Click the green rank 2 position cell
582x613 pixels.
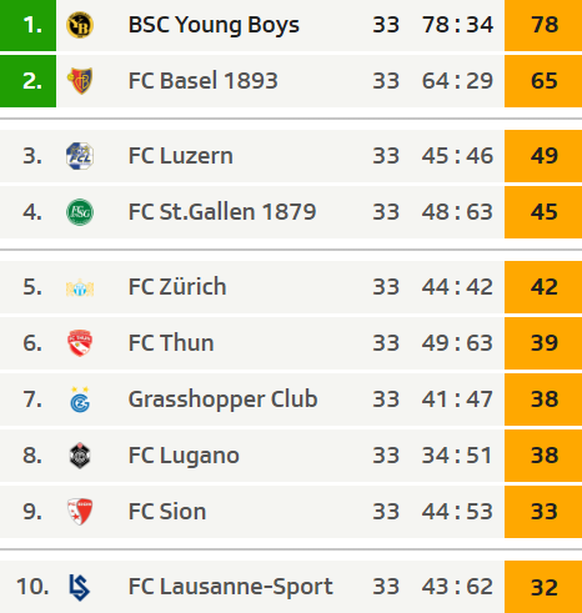tap(28, 81)
